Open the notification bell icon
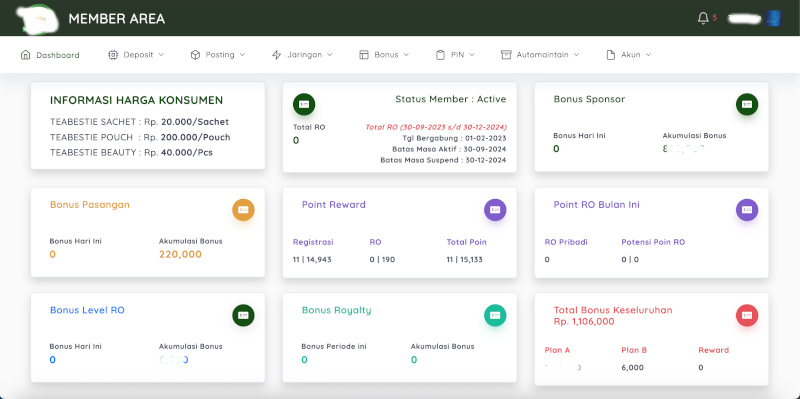 click(703, 18)
